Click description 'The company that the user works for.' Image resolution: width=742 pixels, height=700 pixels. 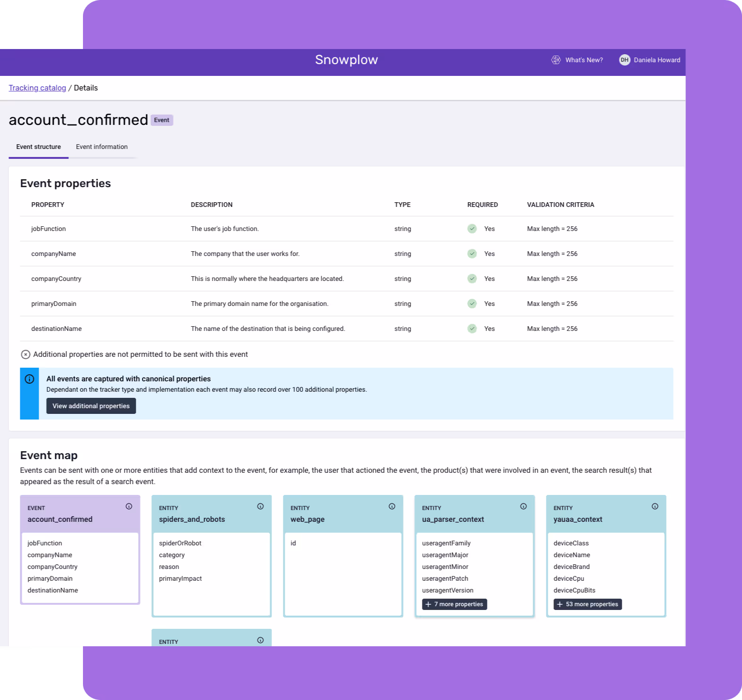[245, 254]
